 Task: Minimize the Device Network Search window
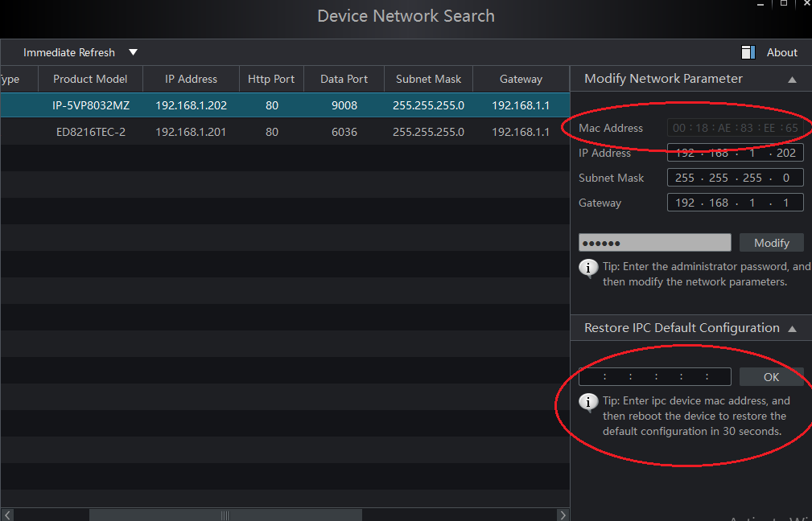760,4
